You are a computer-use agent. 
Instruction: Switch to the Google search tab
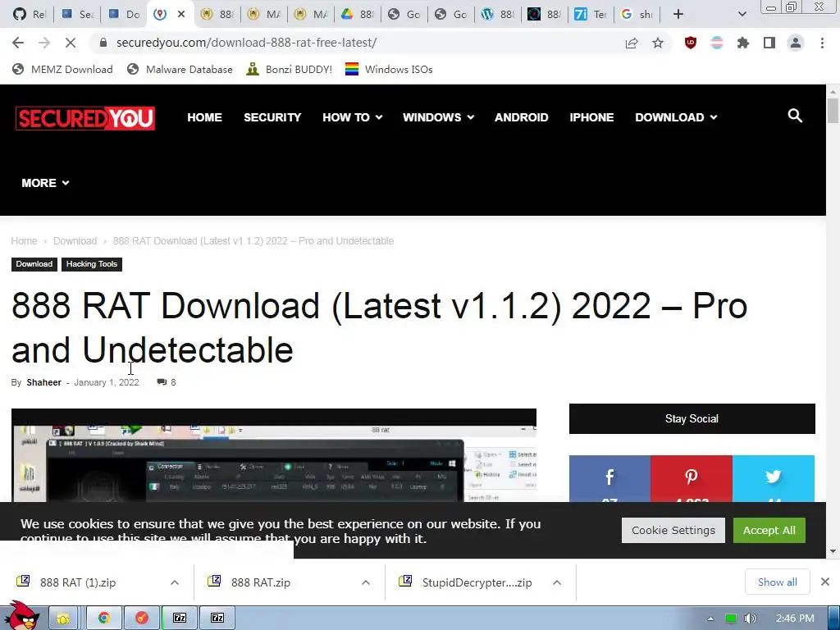click(x=637, y=15)
